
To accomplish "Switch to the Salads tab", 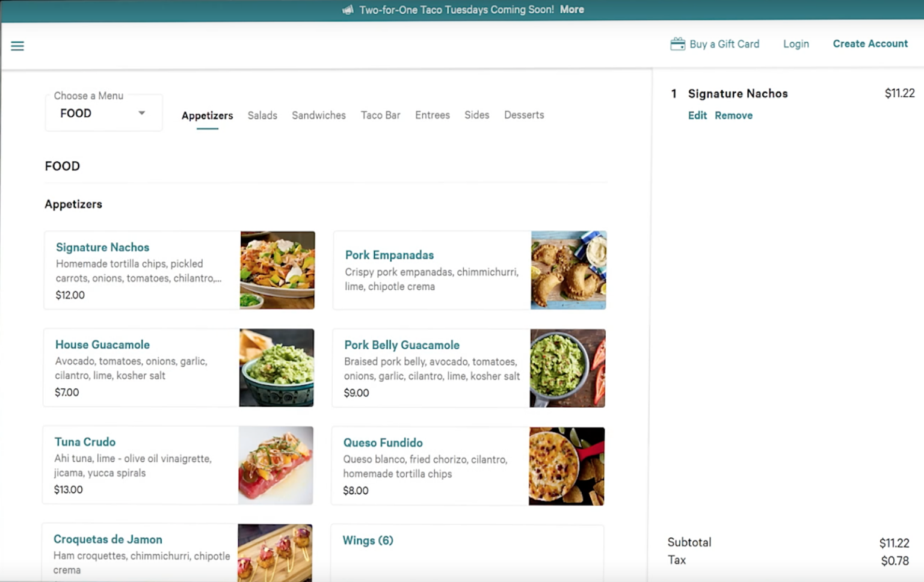I will point(262,115).
